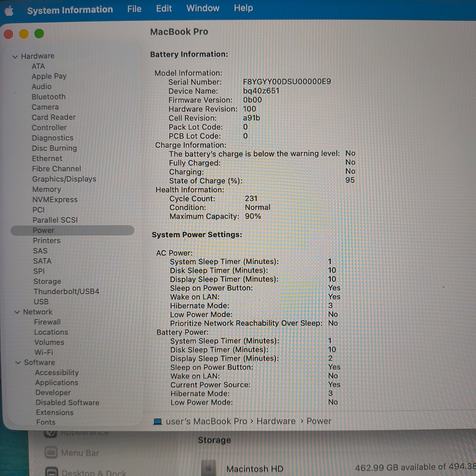Select Thunderbolt/USB4 in the sidebar
Screen dimensions: 476x476
(x=66, y=292)
